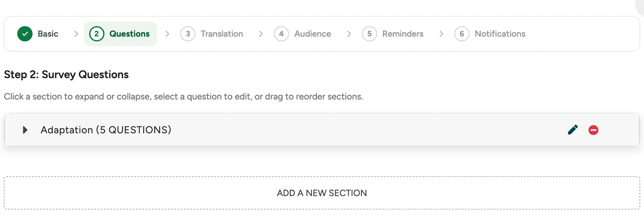The height and width of the screenshot is (220, 644).
Task: Click the green checkmark Basic step icon
Action: (x=25, y=34)
